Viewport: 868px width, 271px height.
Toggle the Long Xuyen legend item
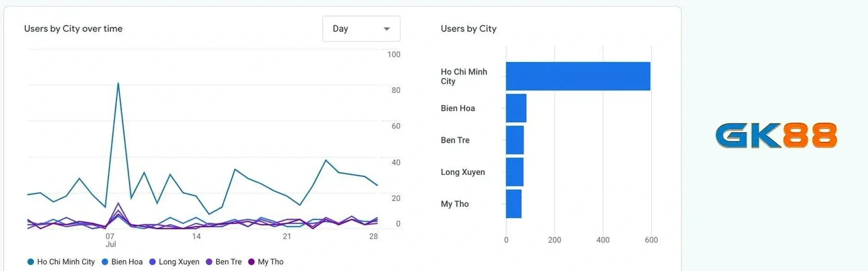(x=174, y=262)
